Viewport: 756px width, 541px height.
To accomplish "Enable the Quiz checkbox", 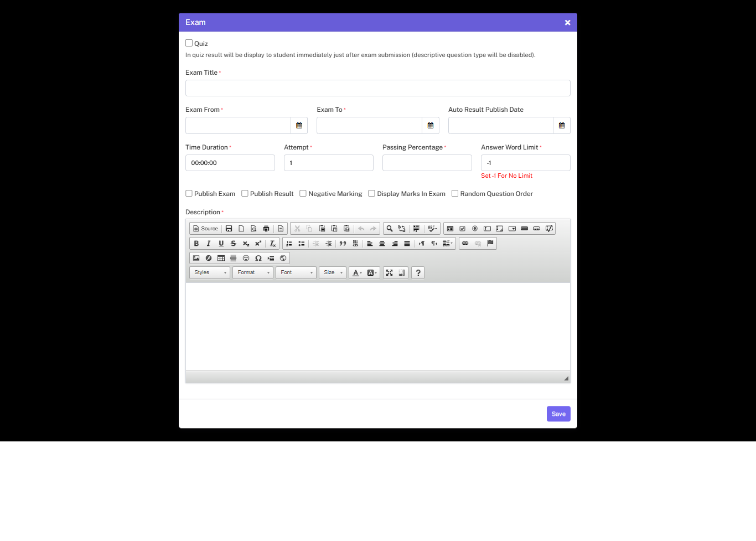I will pos(189,43).
